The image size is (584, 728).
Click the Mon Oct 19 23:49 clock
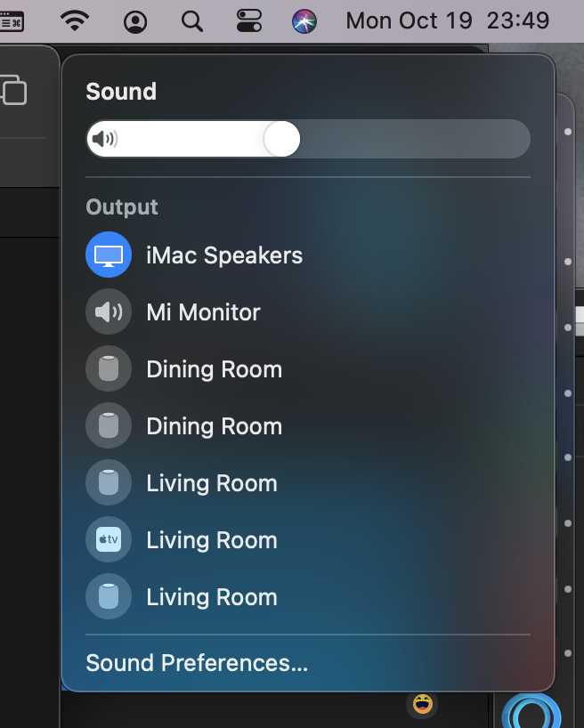448,20
